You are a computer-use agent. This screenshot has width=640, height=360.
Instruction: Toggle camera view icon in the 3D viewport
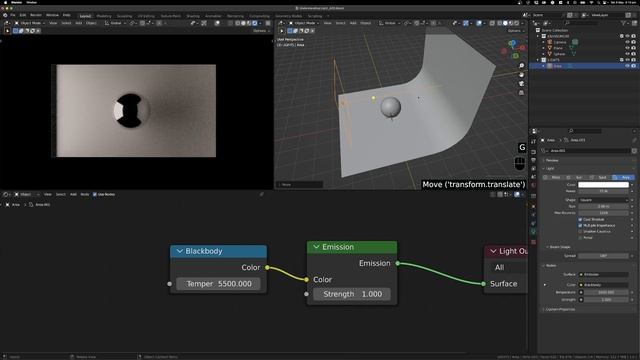click(x=521, y=84)
